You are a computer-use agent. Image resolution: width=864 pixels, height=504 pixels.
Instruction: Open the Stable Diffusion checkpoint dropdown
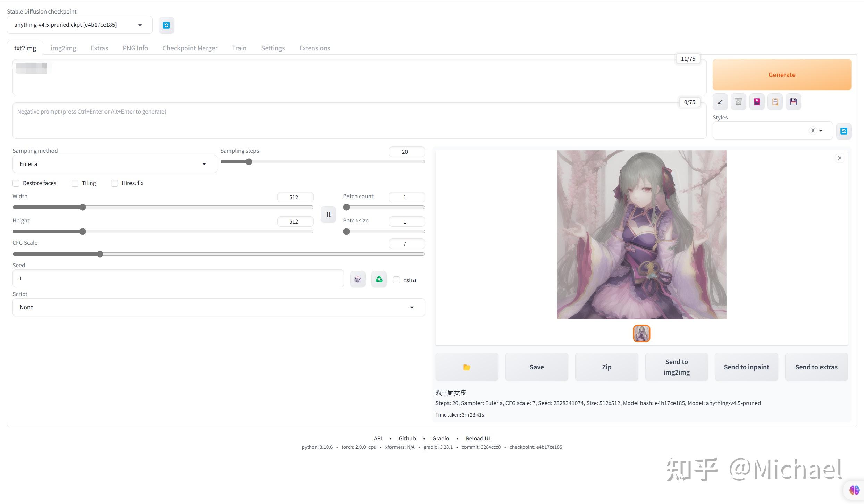click(79, 25)
